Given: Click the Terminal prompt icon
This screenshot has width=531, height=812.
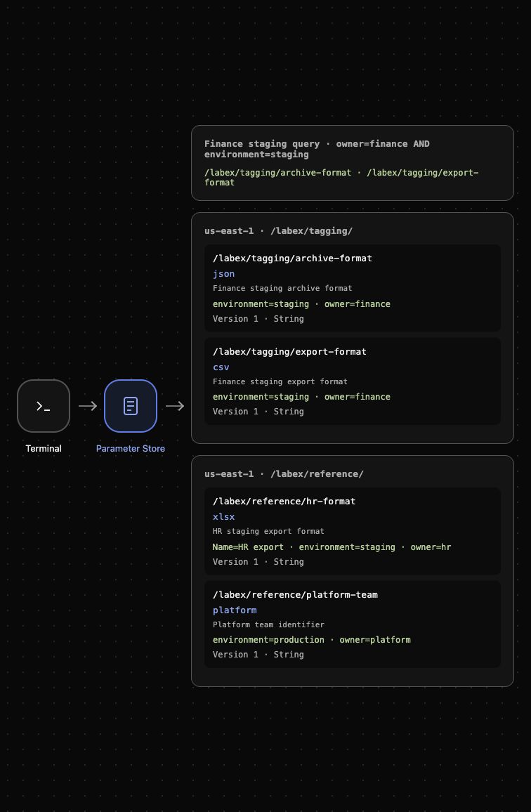Looking at the screenshot, I should point(44,406).
